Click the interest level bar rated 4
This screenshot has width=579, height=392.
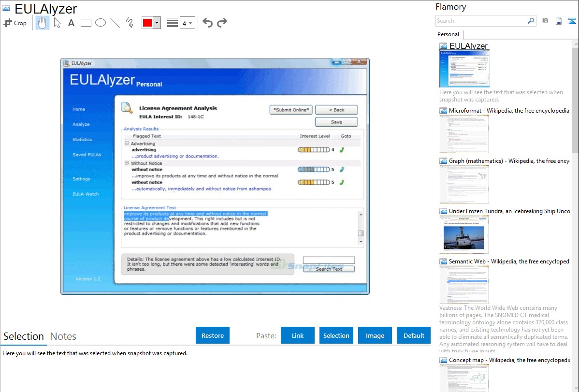point(314,150)
